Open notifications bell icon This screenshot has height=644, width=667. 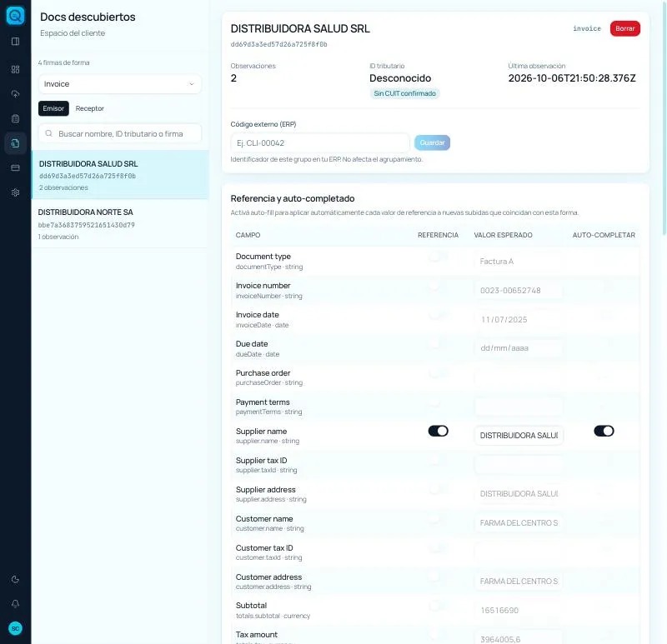tap(15, 604)
